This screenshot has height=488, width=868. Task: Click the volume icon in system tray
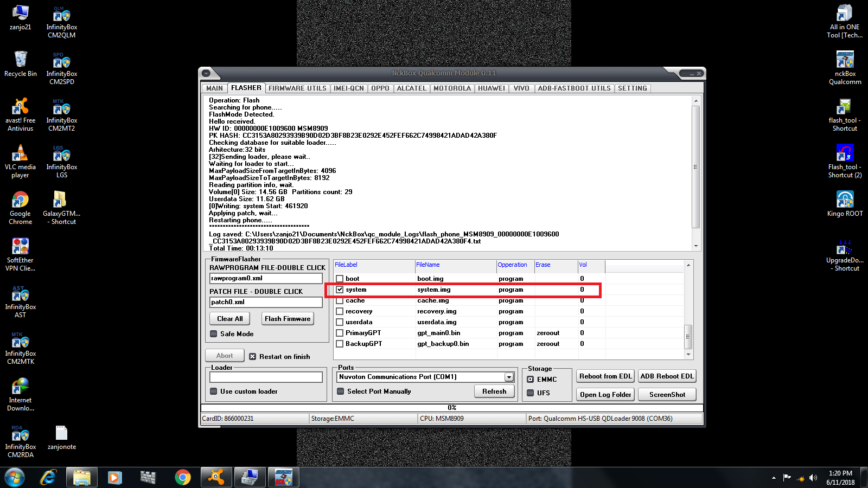click(x=813, y=478)
